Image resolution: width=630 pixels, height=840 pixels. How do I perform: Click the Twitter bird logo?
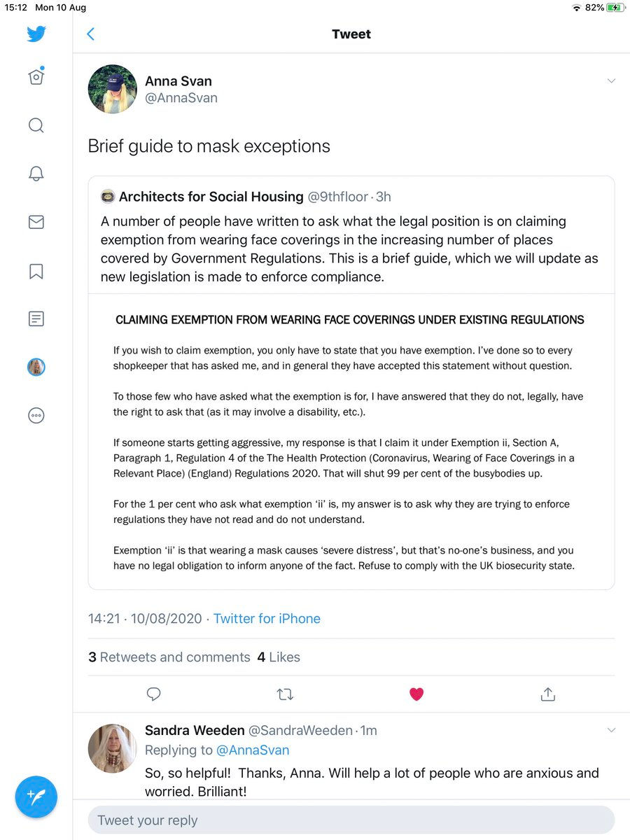(36, 34)
